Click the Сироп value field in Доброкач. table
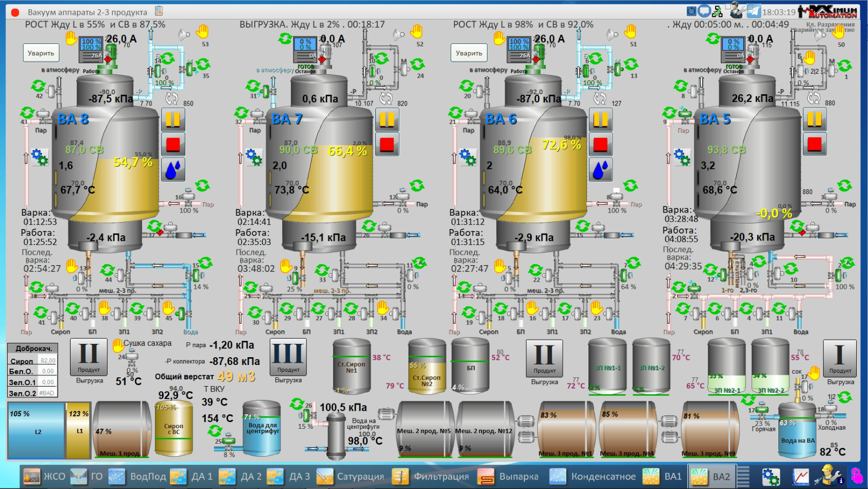Screen dimensions: 868x489 point(48,360)
